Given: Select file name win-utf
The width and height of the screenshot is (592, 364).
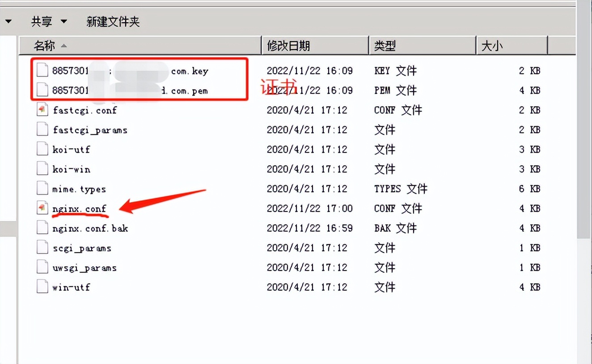Looking at the screenshot, I should click(x=71, y=287).
